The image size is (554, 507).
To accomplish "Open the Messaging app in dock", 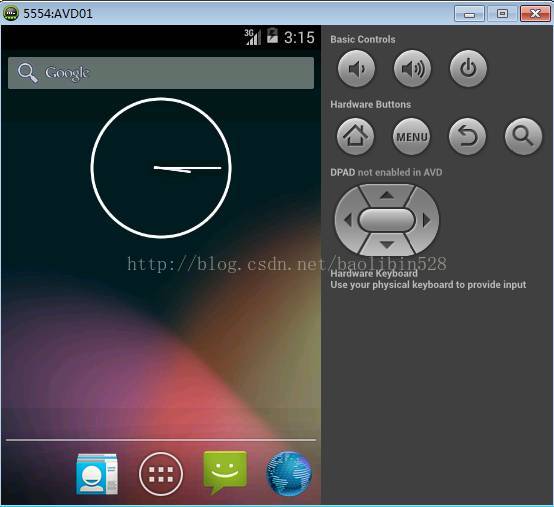I will pyautogui.click(x=225, y=473).
